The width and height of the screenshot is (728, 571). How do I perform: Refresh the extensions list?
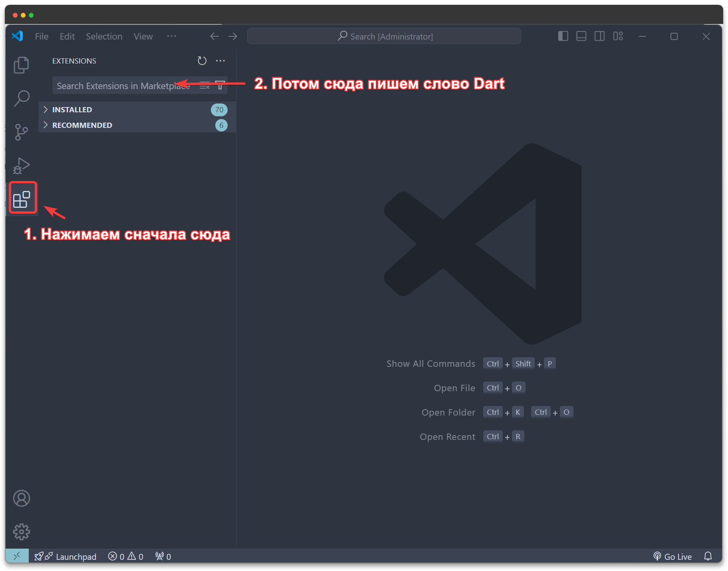pyautogui.click(x=202, y=61)
